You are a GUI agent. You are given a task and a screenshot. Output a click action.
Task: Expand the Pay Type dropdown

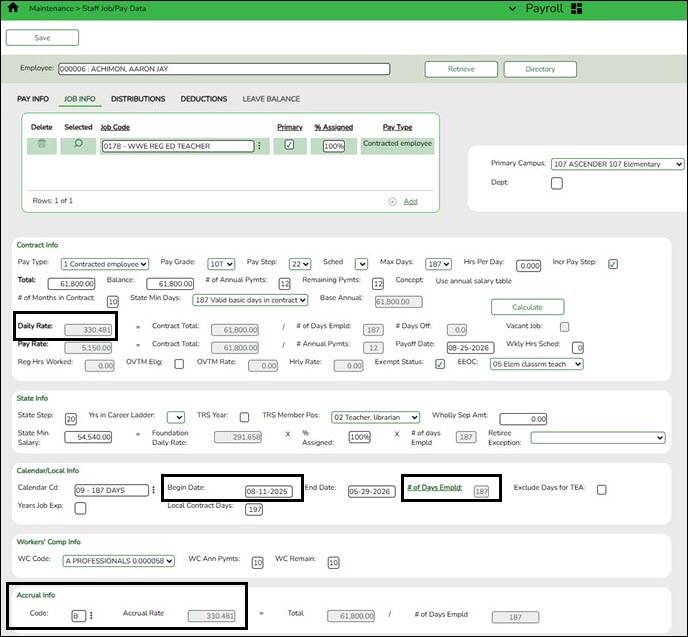click(x=105, y=264)
